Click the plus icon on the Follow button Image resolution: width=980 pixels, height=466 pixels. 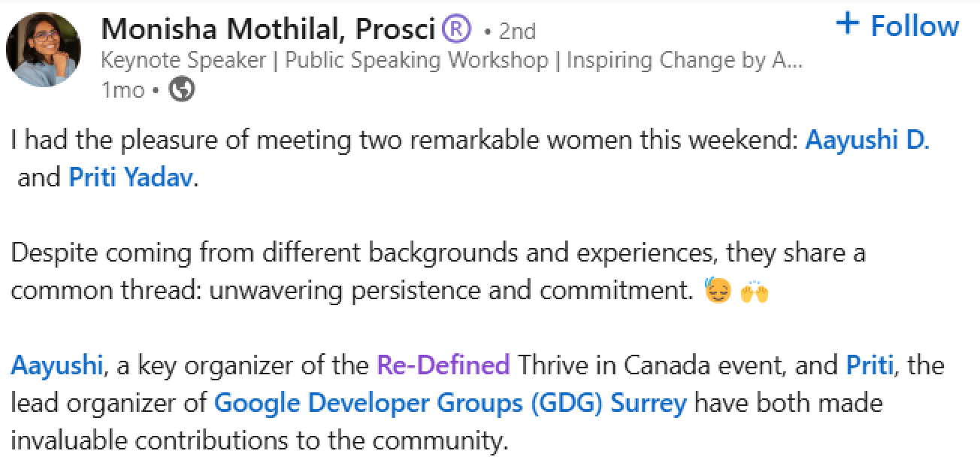pos(848,23)
